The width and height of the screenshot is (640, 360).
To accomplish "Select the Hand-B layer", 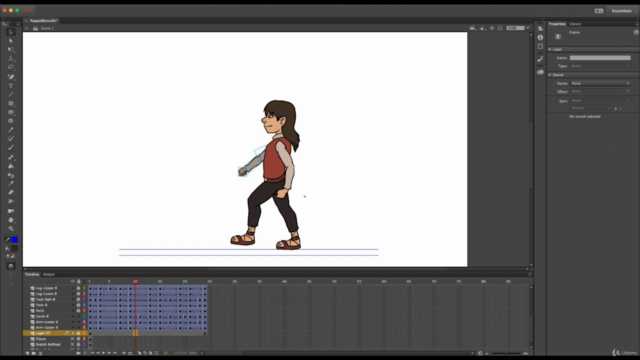I will (42, 316).
